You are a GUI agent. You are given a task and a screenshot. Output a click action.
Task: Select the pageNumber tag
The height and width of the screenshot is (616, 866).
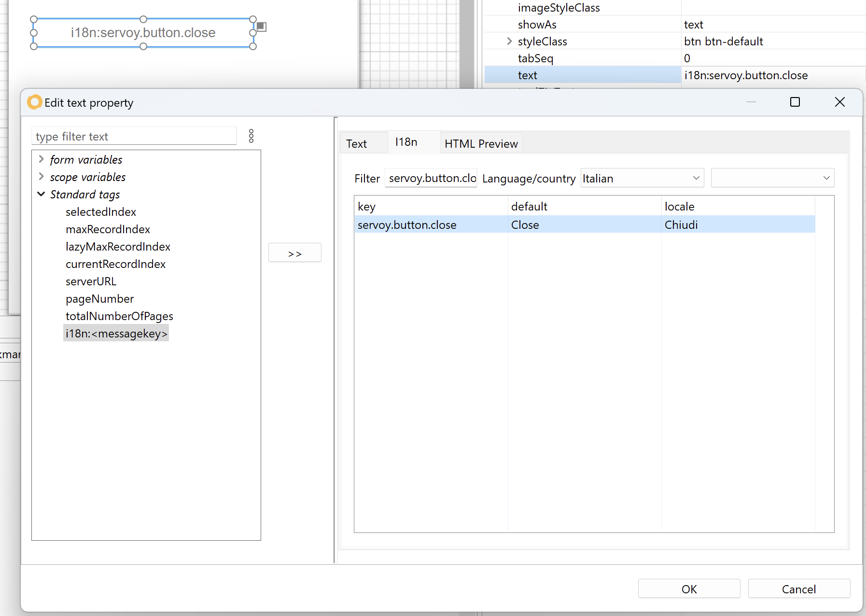click(x=99, y=298)
